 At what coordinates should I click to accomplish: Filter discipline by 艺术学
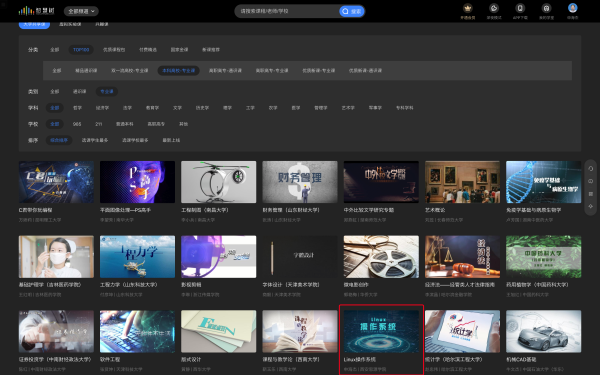(348, 108)
